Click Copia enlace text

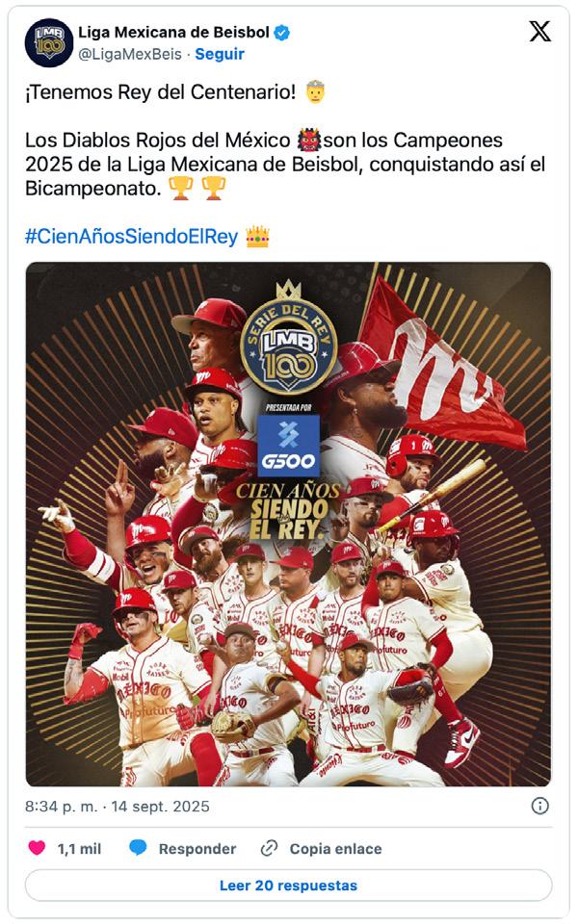click(335, 849)
